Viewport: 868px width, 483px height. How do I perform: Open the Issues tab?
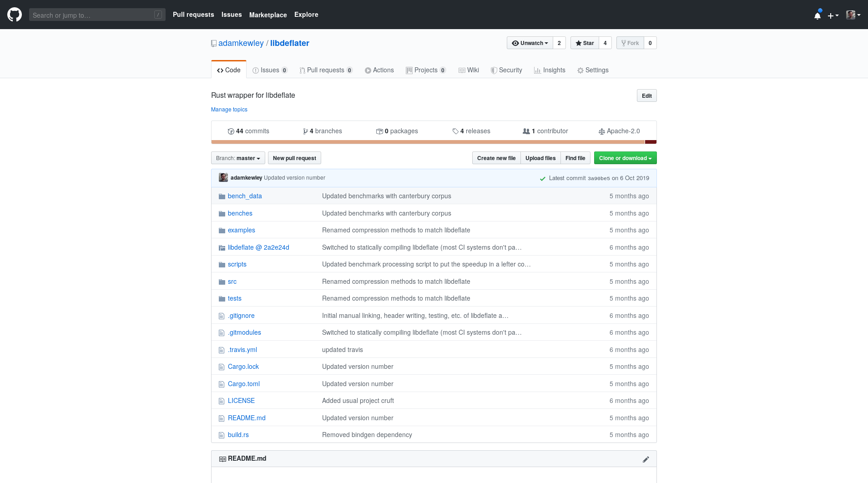(x=270, y=70)
